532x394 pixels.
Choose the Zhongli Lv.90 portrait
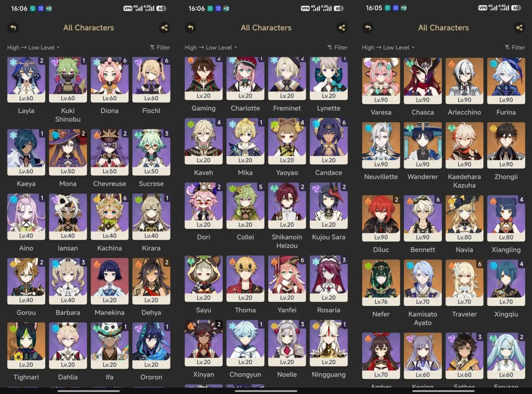pos(506,146)
